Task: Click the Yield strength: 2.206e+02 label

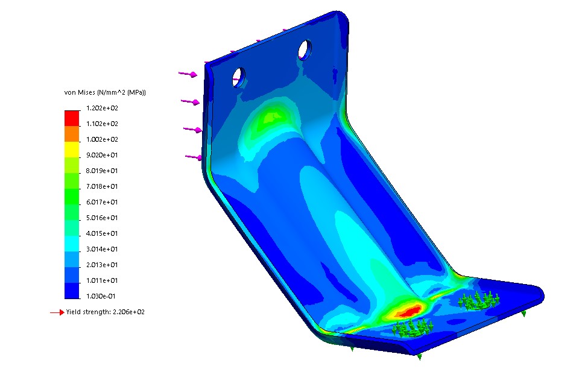Action: (106, 312)
